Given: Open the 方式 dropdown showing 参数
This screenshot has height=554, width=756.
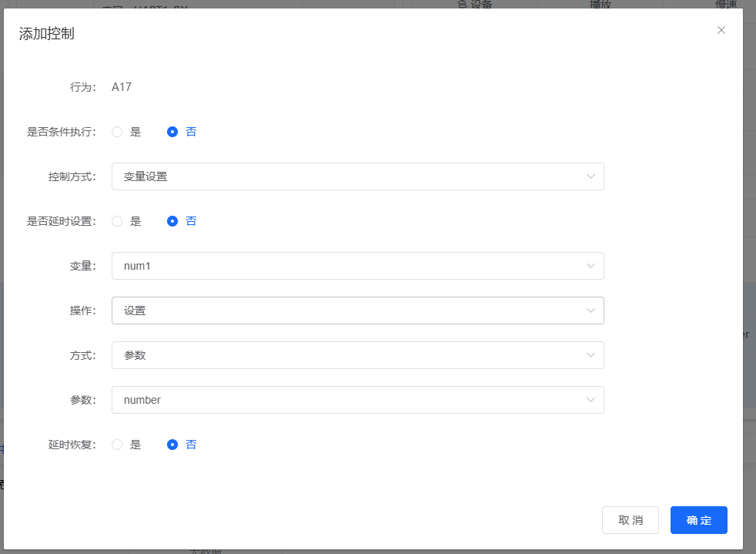Looking at the screenshot, I should pyautogui.click(x=357, y=355).
